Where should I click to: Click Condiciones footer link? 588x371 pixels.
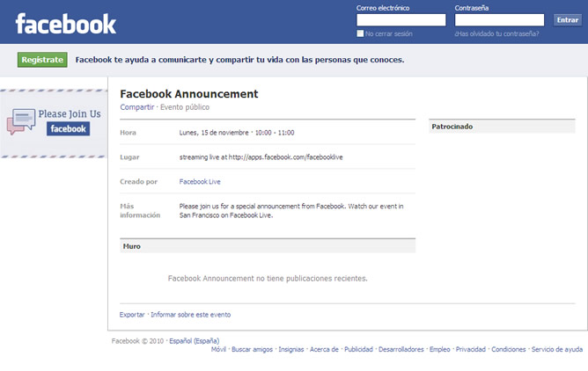click(x=509, y=349)
